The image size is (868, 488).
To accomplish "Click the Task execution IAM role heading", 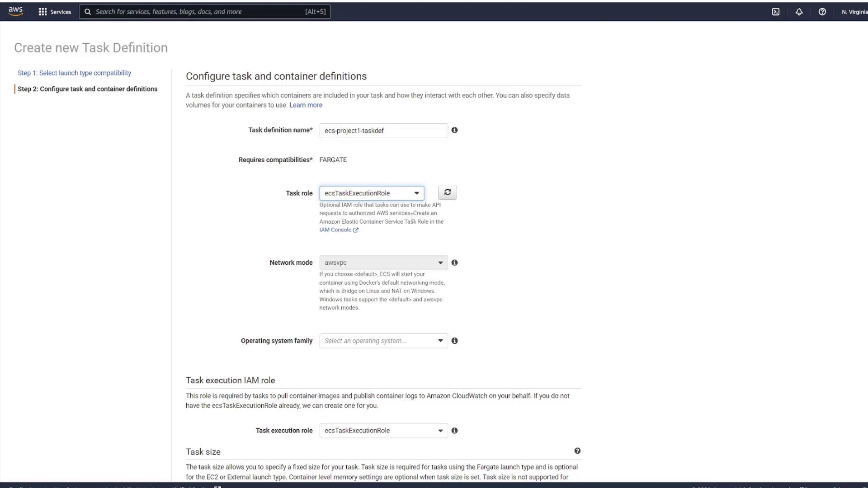I will 230,380.
